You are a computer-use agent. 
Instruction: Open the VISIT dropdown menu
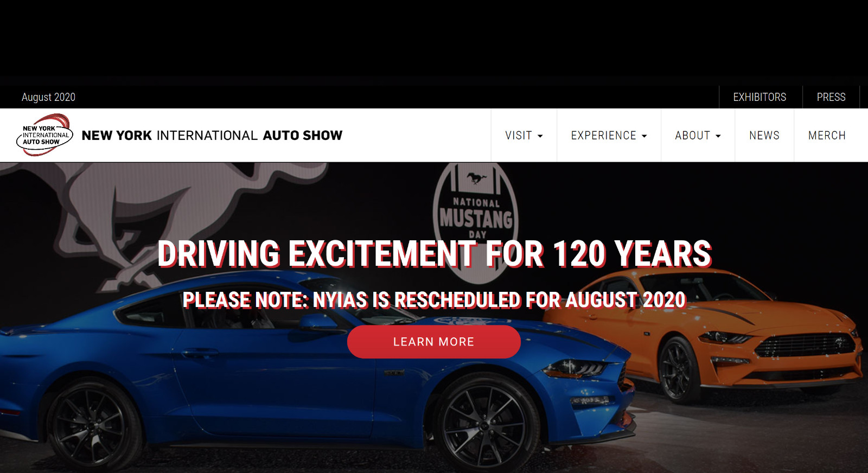click(524, 135)
